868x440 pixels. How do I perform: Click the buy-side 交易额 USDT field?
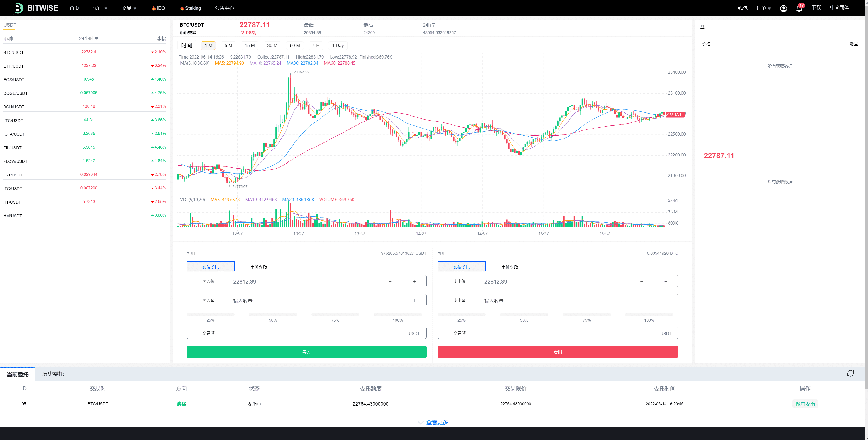(x=306, y=333)
